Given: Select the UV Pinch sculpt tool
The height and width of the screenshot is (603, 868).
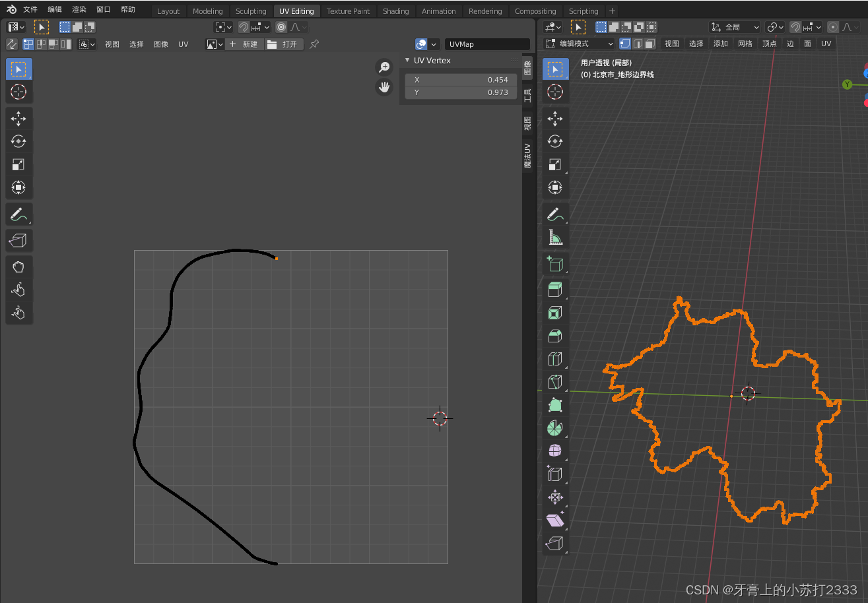Looking at the screenshot, I should tap(18, 313).
